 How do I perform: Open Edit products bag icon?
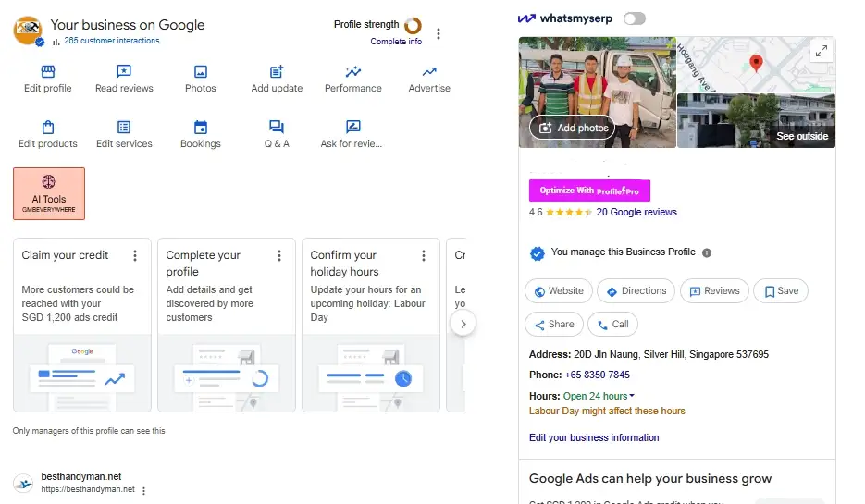tap(48, 127)
